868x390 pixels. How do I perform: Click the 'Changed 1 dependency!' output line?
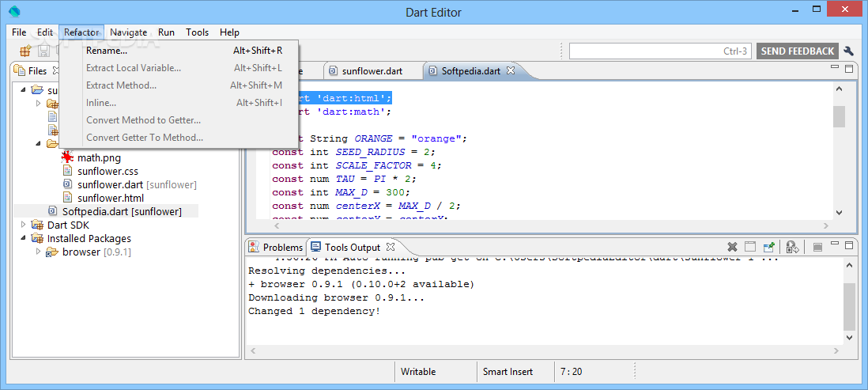315,311
